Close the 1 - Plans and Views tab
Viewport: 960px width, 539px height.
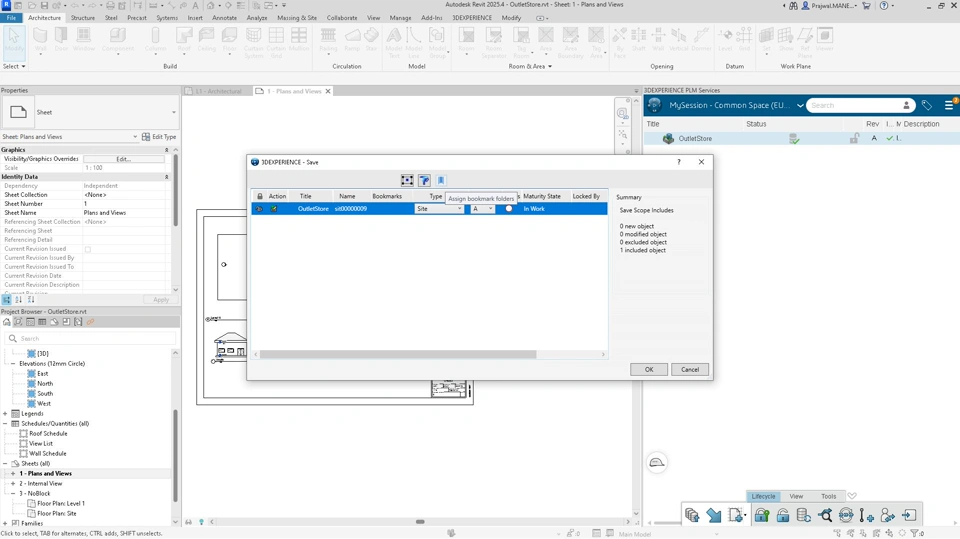tap(328, 91)
